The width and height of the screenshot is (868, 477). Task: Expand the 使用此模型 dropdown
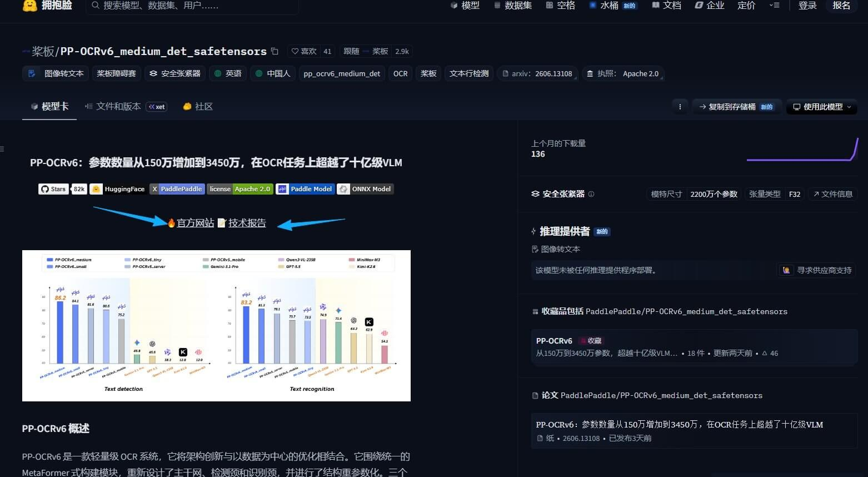(822, 107)
